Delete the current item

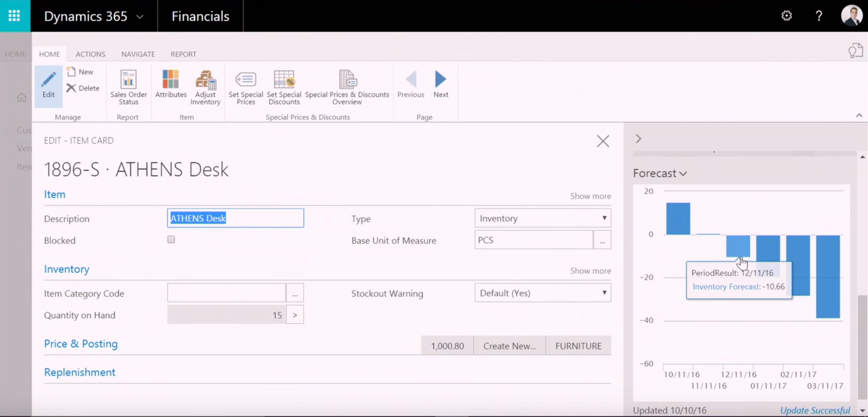tap(83, 88)
